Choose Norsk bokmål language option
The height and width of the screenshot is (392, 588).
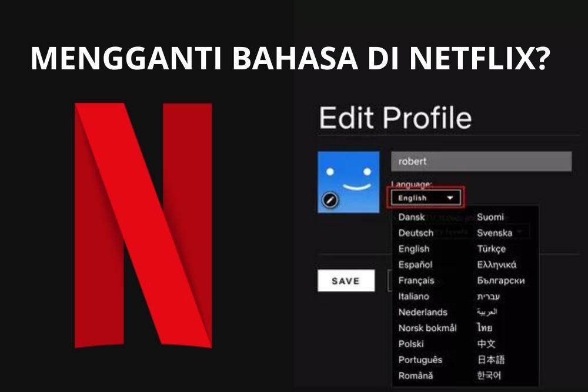coord(427,328)
